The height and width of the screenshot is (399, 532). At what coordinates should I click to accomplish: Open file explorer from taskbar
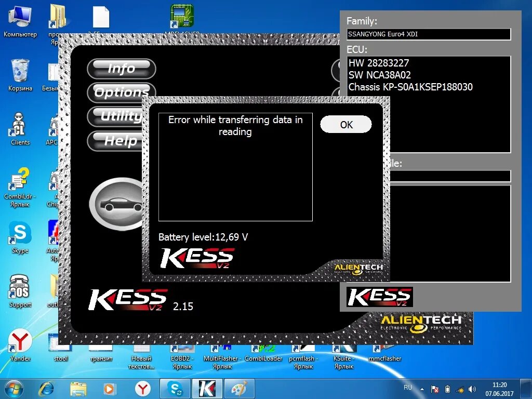pos(78,389)
